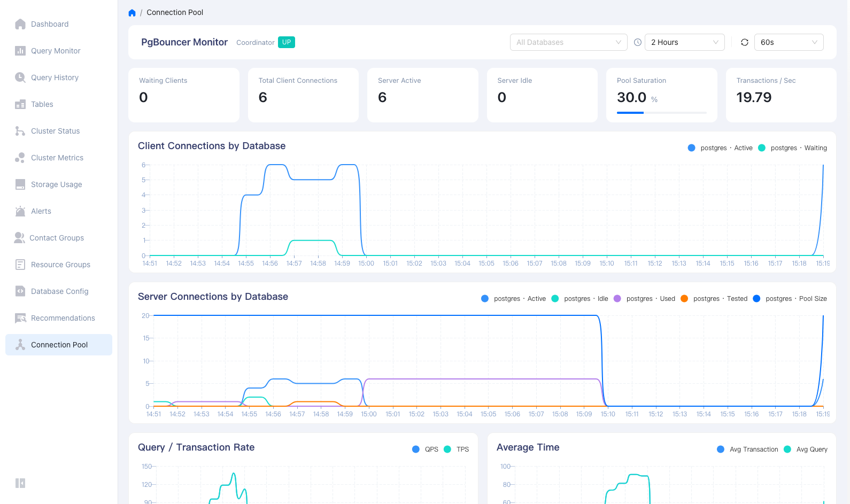Click the Query / Transaction Rate heading

pyautogui.click(x=196, y=447)
